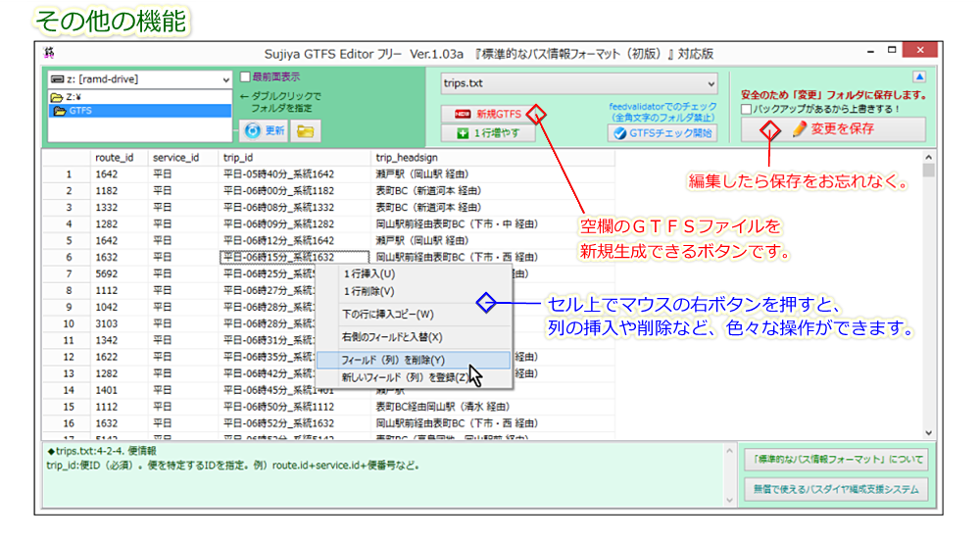Click 変更を保存 pencil save button

[x=832, y=128]
